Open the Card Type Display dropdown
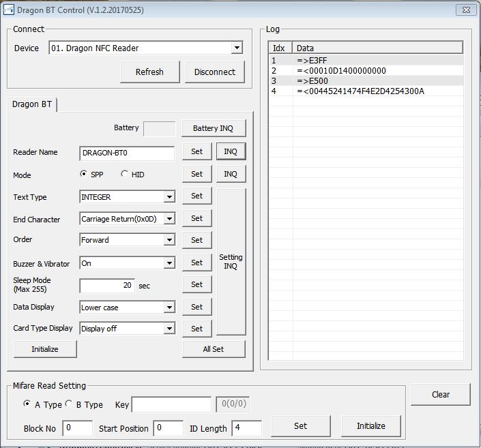Image resolution: width=481 pixels, height=448 pixels. point(169,329)
